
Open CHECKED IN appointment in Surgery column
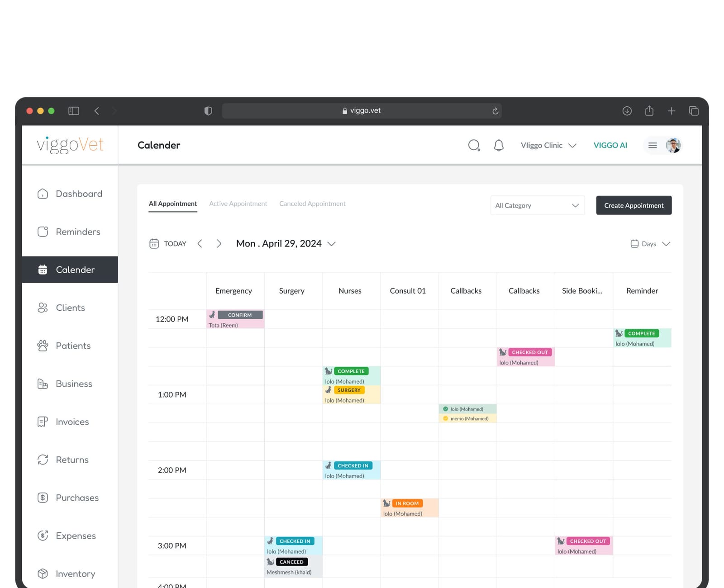pyautogui.click(x=294, y=546)
